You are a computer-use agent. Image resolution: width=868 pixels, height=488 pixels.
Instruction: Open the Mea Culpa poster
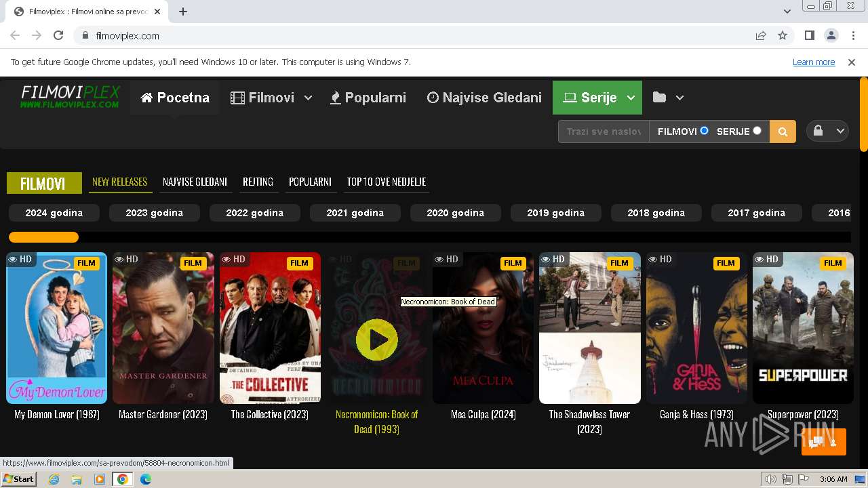tap(483, 328)
